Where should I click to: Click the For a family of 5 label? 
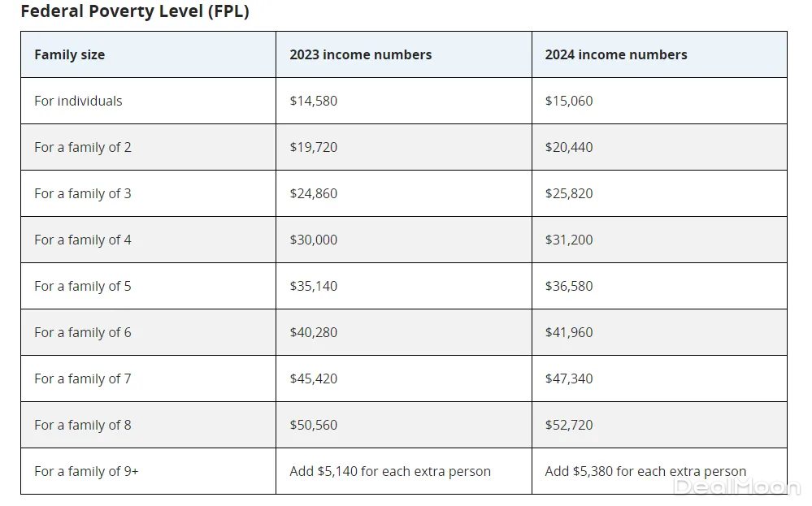(82, 286)
